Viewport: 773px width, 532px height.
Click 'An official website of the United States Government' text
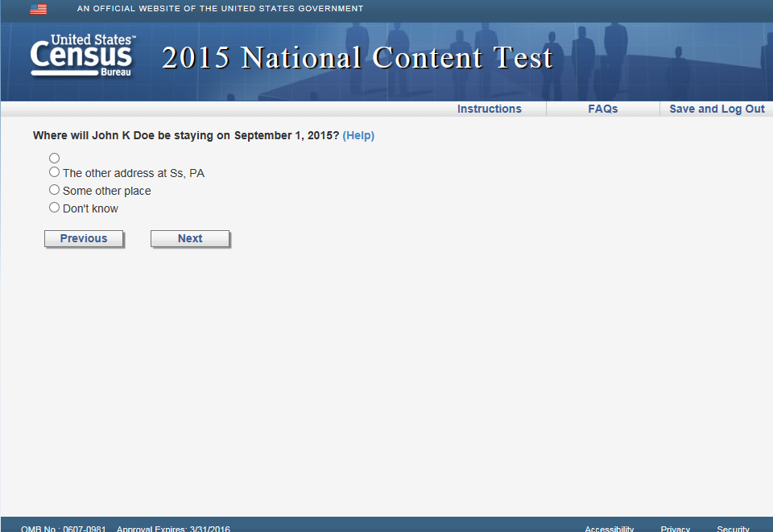click(220, 9)
